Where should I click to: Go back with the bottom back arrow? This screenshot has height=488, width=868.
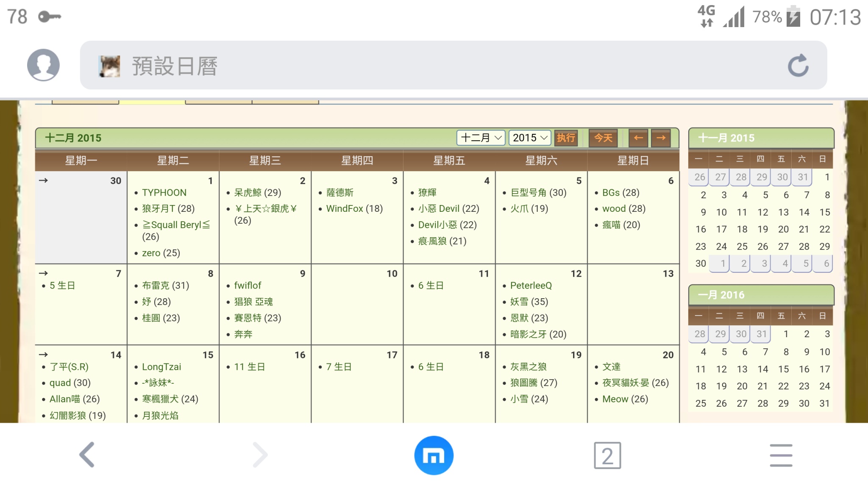pyautogui.click(x=87, y=455)
